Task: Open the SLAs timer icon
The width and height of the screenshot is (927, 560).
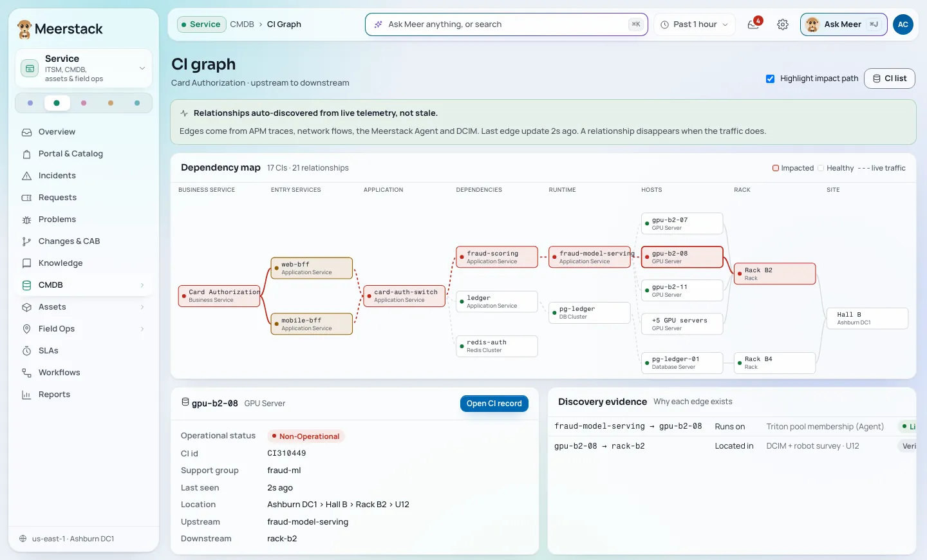Action: tap(26, 351)
